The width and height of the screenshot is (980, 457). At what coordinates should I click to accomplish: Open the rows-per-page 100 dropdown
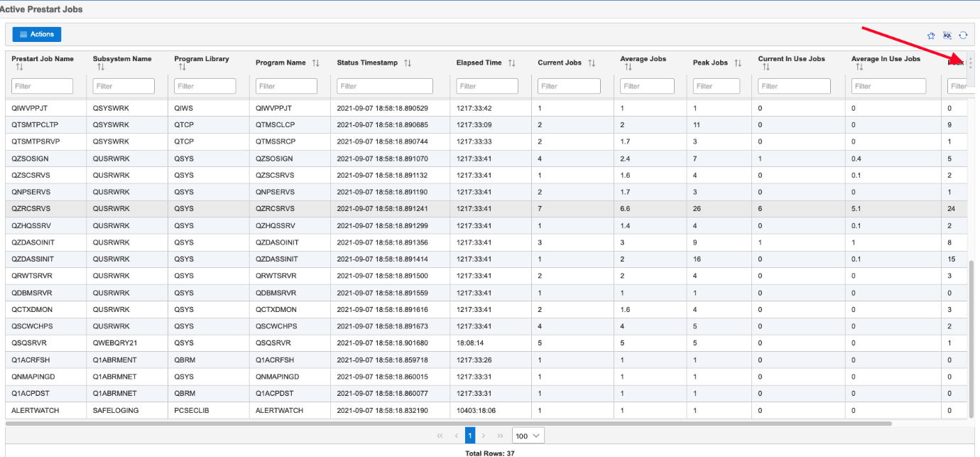528,436
